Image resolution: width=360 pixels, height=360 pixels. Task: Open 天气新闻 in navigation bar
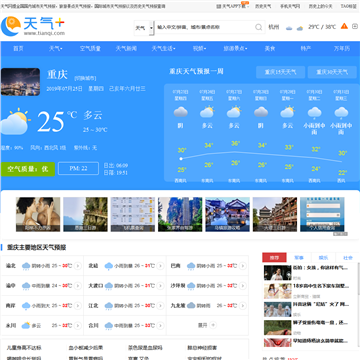(x=126, y=49)
